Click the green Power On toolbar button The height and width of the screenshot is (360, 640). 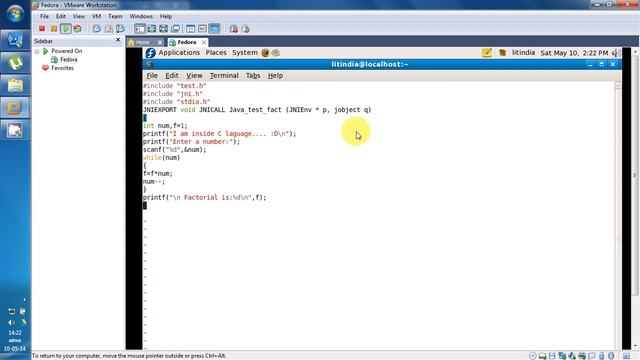click(x=65, y=29)
